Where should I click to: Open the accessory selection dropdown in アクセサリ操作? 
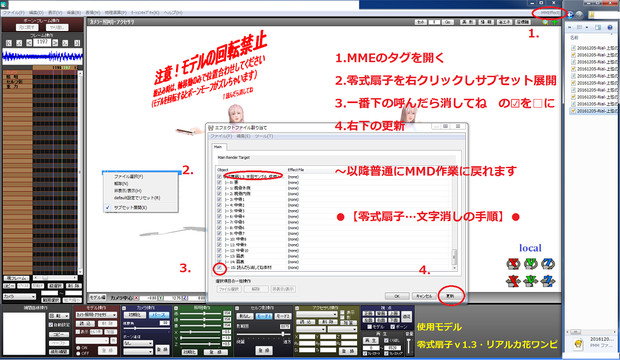pos(317,314)
